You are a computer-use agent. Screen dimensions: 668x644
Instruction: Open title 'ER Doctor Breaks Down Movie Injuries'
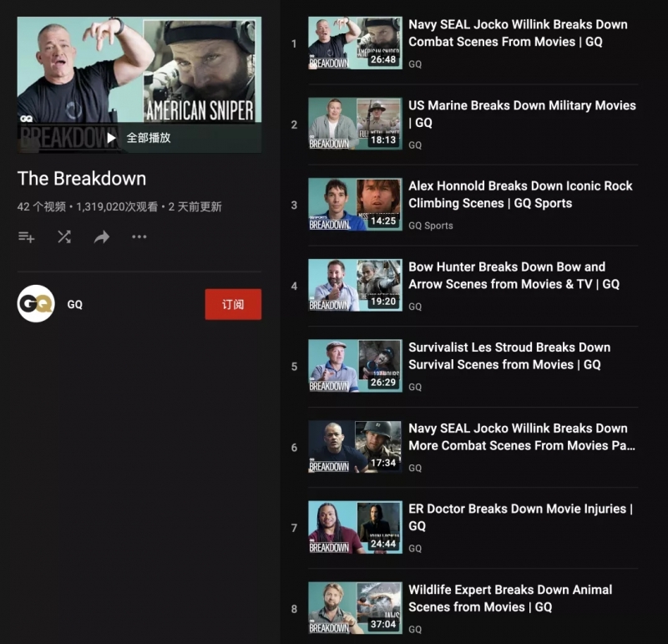pyautogui.click(x=520, y=517)
